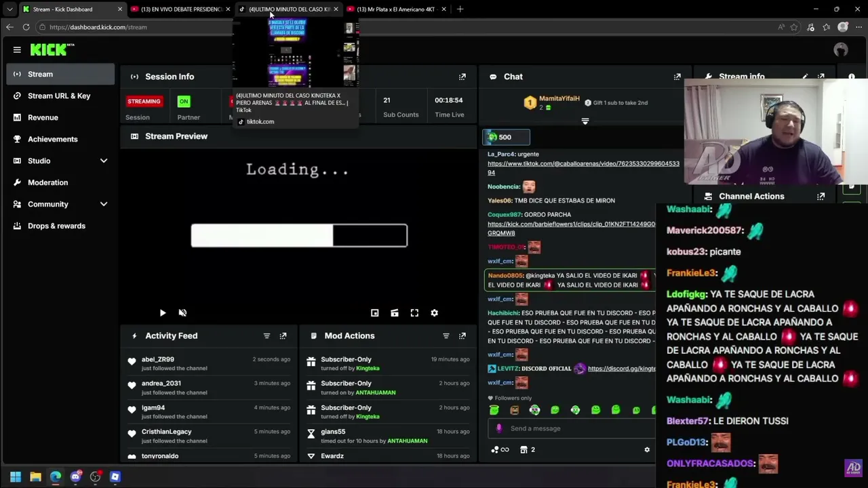
Task: Open a new browser tab
Action: tap(460, 9)
